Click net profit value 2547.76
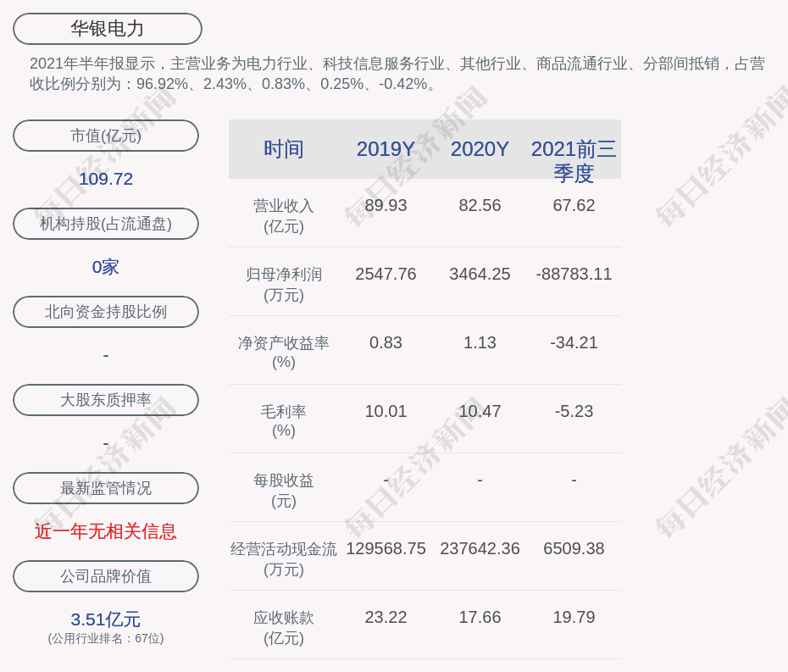Image resolution: width=788 pixels, height=672 pixels. coord(386,274)
